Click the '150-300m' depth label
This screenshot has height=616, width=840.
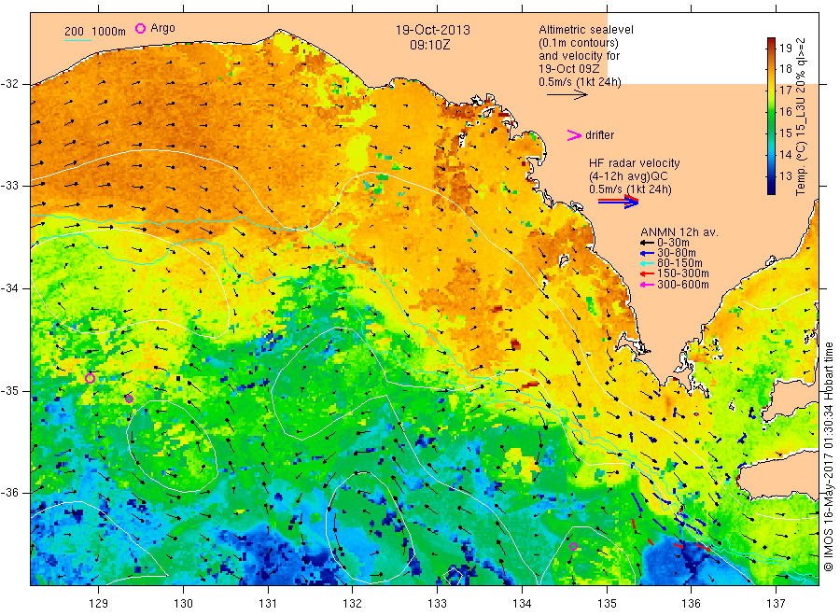pos(682,273)
